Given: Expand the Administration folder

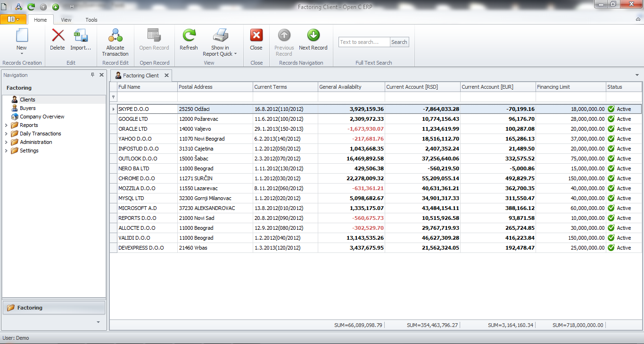Looking at the screenshot, I should (6, 142).
